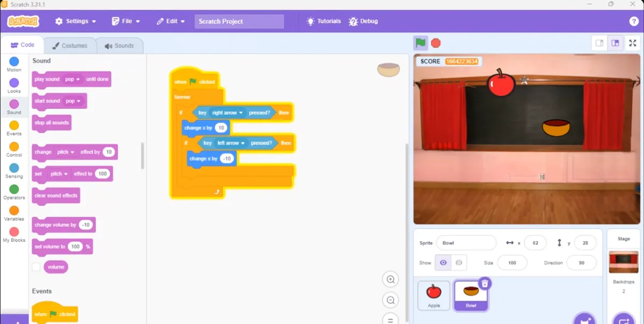Zoom out the code workspace

click(391, 300)
